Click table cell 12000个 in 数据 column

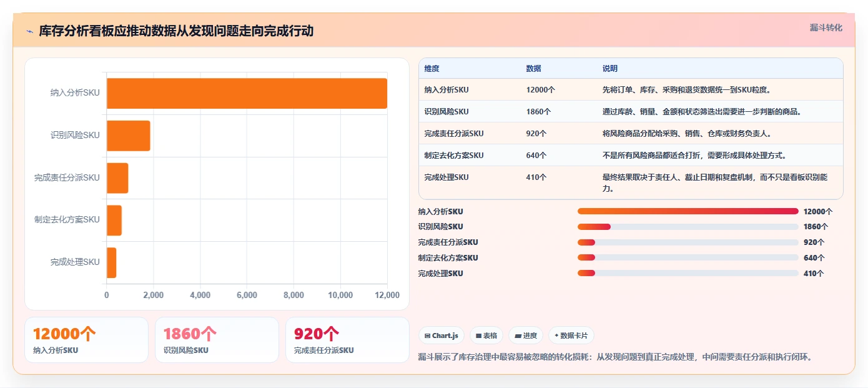tap(540, 90)
